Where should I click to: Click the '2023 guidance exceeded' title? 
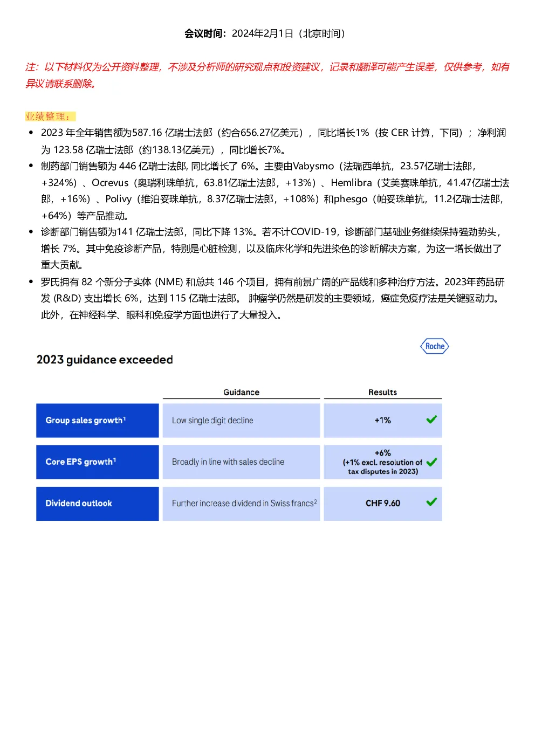tap(105, 360)
